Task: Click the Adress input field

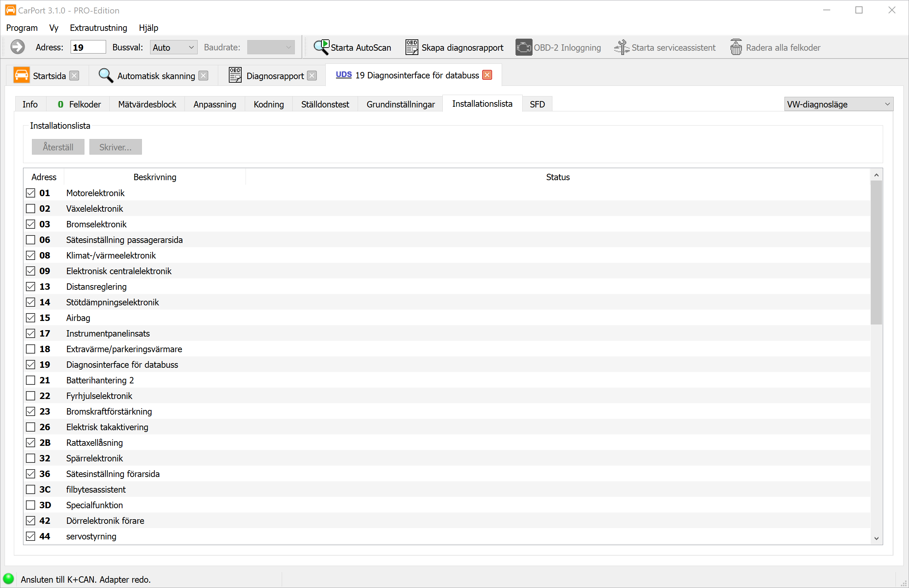Action: click(x=88, y=48)
